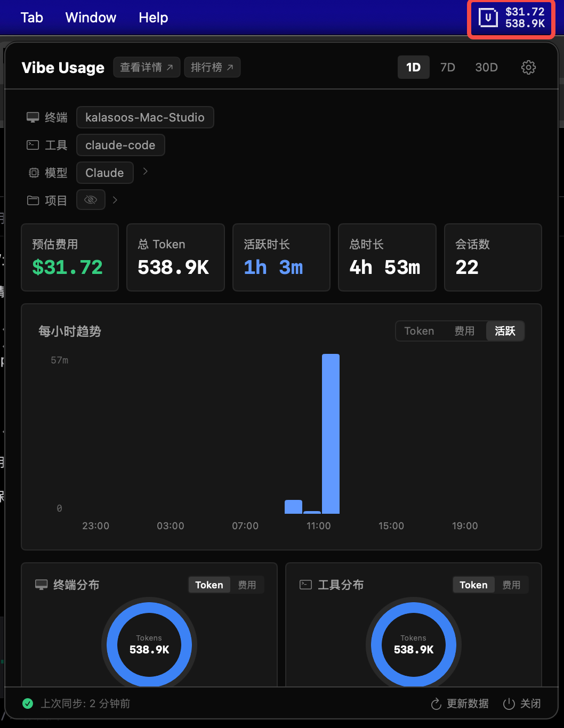
Task: Click the 总时长 4h 53m card
Action: coord(387,257)
